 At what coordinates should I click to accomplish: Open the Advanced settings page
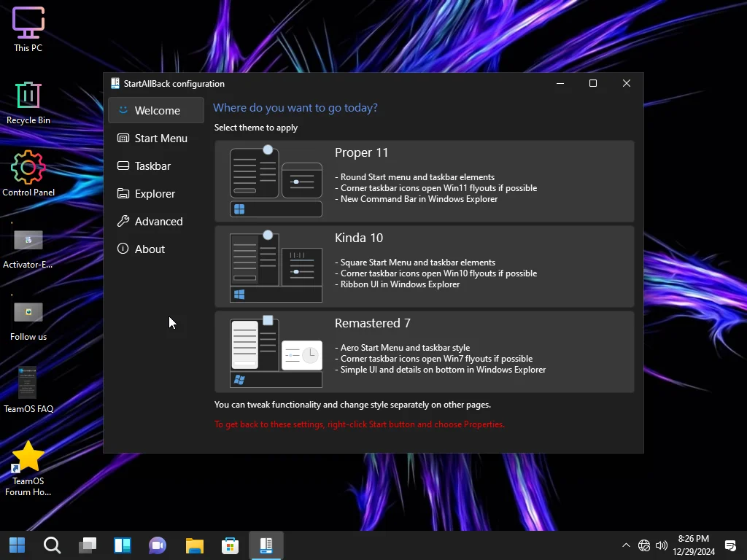pos(156,222)
